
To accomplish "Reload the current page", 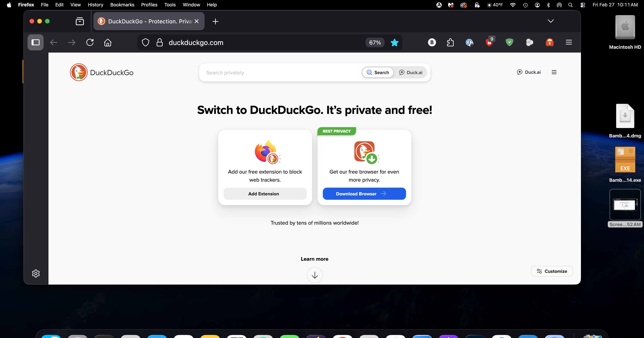I will click(x=90, y=42).
